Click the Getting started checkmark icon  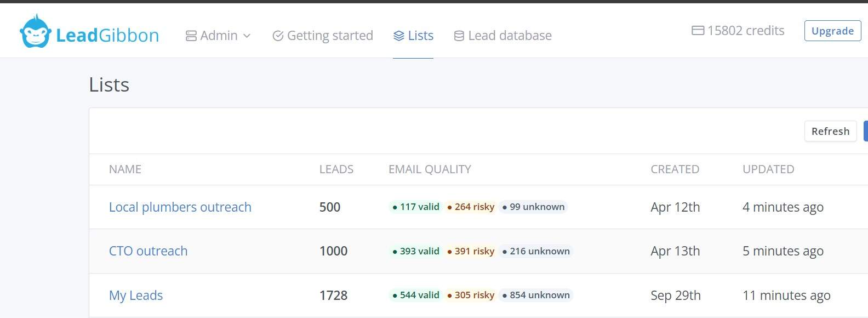tap(278, 36)
